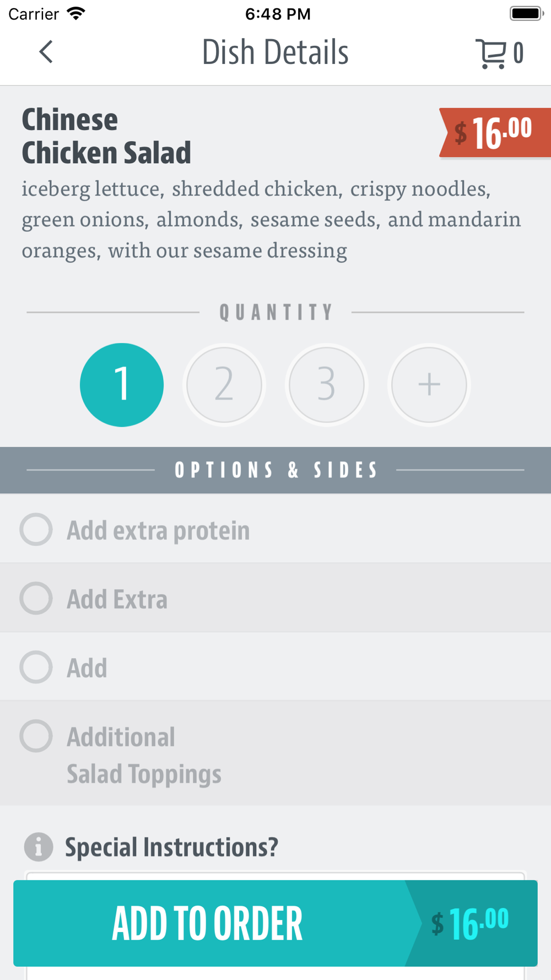The width and height of the screenshot is (551, 980).
Task: Select the Add extra protein radio button
Action: 36,529
